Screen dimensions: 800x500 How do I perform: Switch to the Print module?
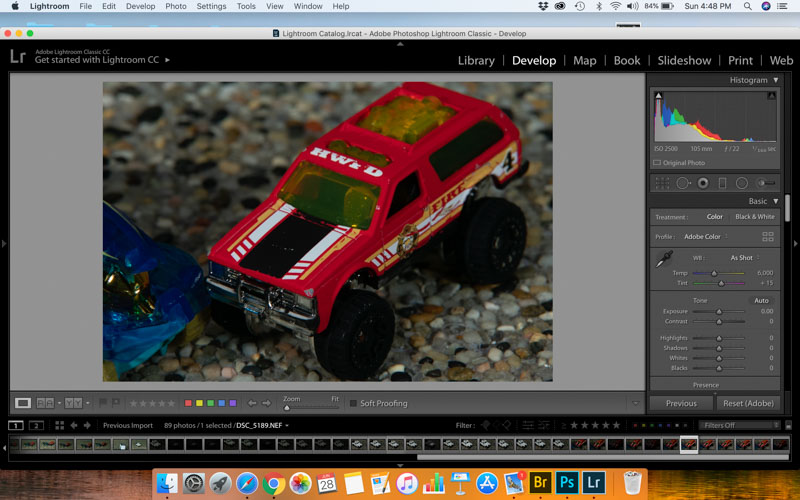(x=740, y=60)
